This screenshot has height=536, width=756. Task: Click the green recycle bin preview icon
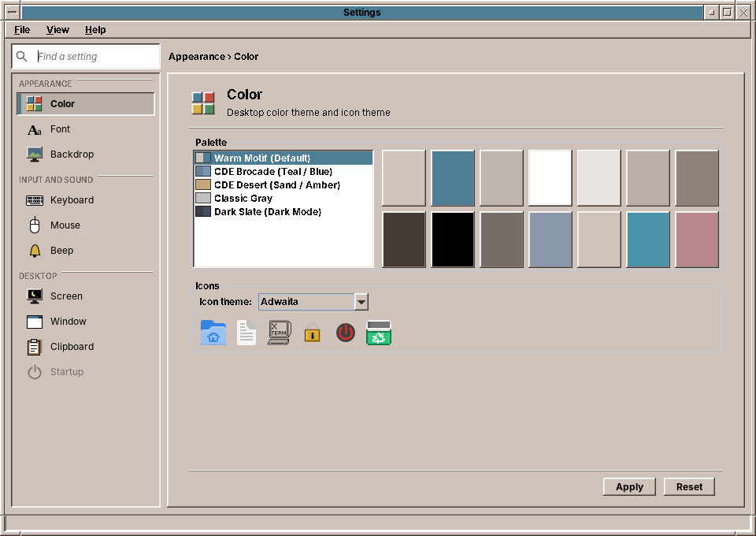tap(379, 333)
